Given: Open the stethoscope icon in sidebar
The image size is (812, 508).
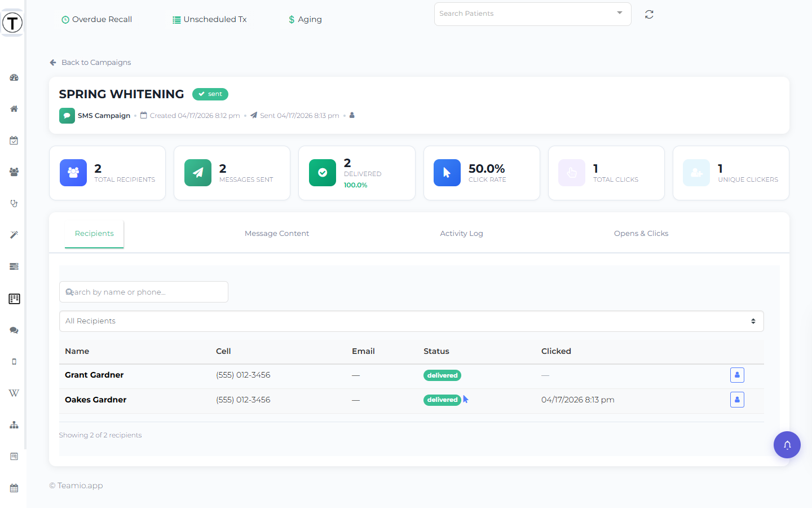Looking at the screenshot, I should (14, 203).
